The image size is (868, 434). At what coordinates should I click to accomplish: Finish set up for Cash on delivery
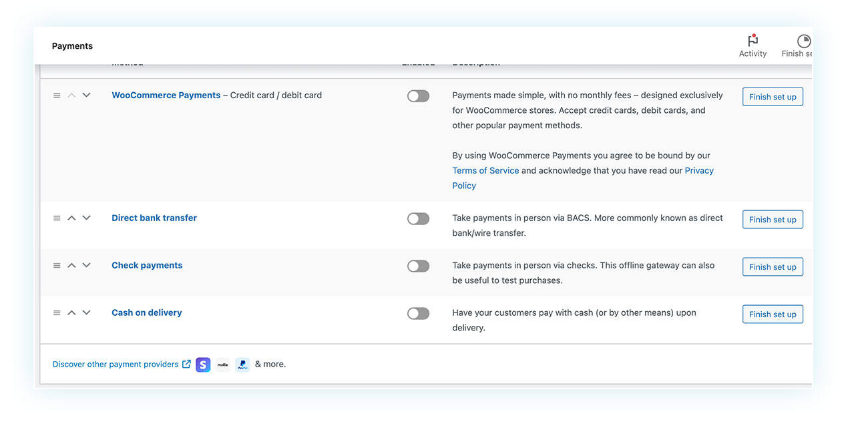click(x=773, y=314)
